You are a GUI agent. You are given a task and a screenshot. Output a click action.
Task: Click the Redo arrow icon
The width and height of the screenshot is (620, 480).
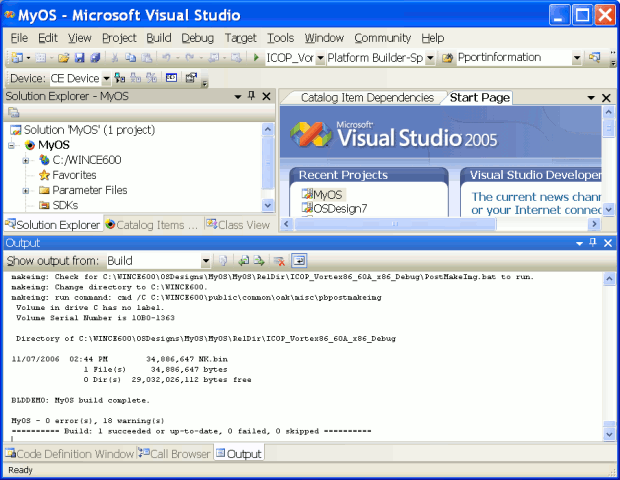(190, 58)
